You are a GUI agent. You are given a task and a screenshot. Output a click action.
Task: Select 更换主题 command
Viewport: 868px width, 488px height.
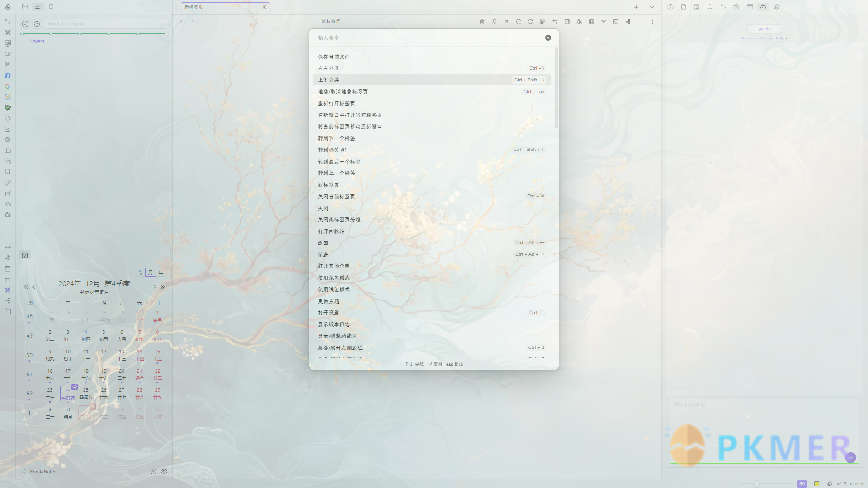tap(432, 301)
